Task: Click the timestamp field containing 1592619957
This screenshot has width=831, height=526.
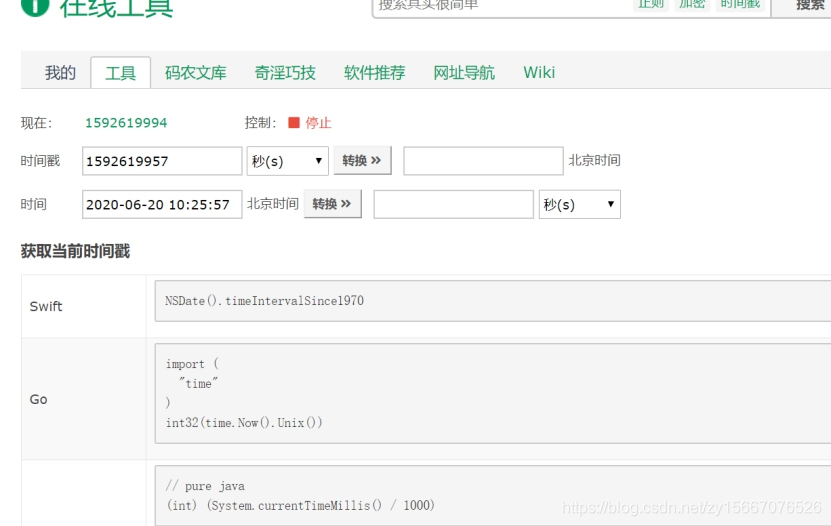Action: pos(162,161)
